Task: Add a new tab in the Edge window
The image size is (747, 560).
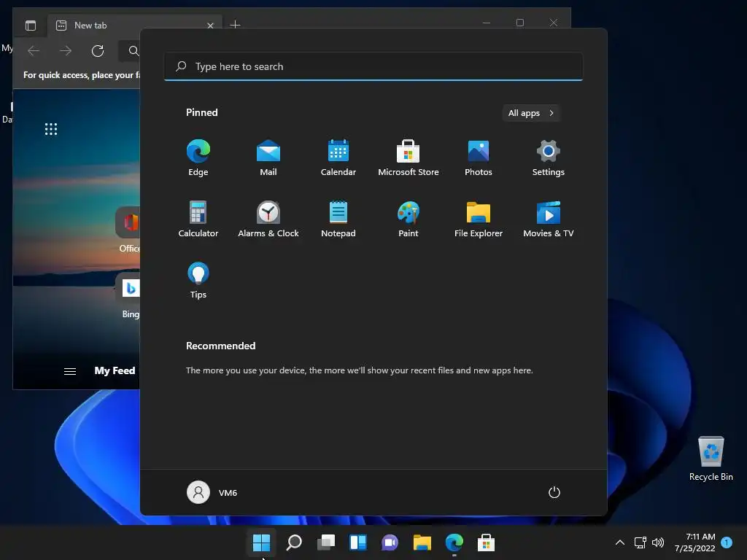Action: (x=235, y=24)
